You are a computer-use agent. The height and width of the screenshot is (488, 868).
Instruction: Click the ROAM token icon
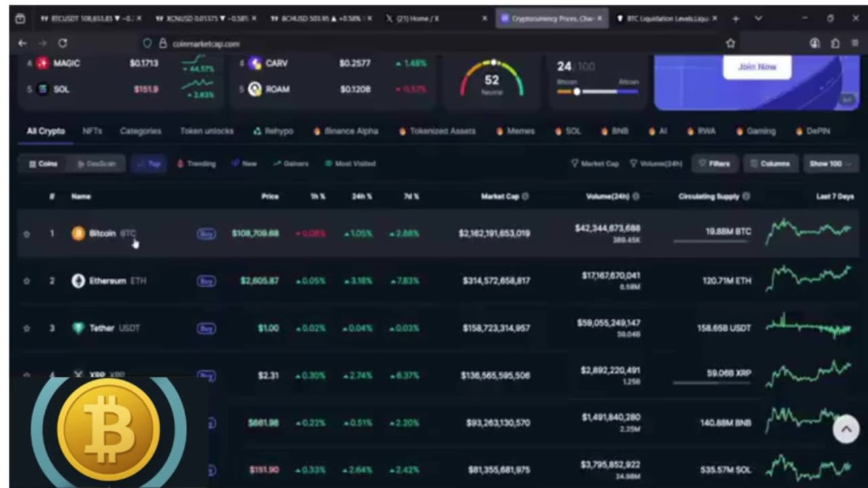(255, 89)
